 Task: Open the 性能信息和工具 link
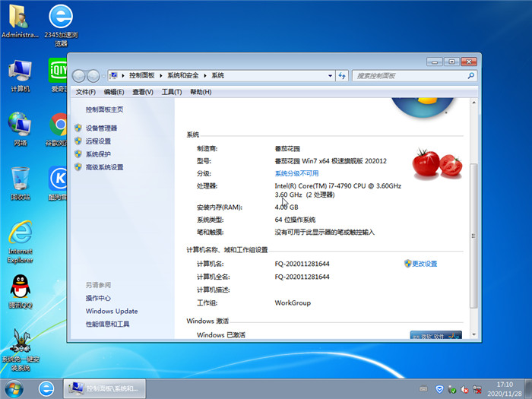click(x=107, y=324)
